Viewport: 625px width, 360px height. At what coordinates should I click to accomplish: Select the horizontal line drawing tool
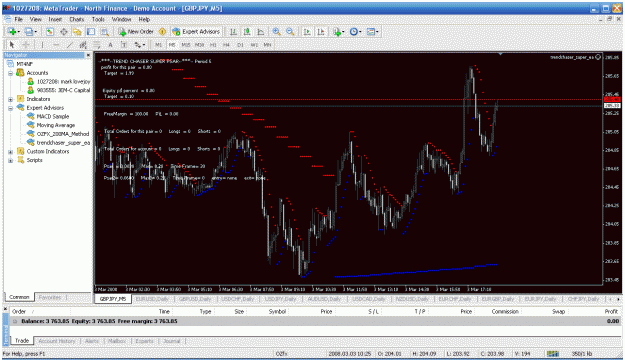[56, 45]
